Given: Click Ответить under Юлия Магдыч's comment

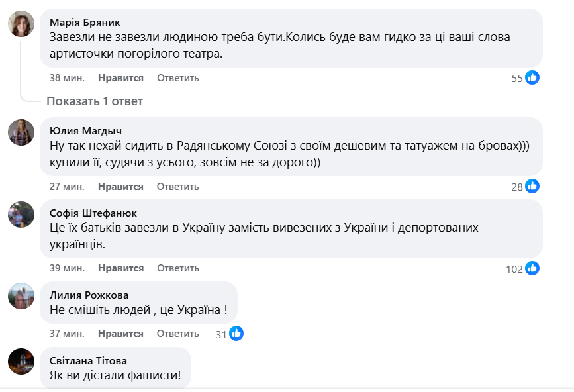Looking at the screenshot, I should coord(178,187).
